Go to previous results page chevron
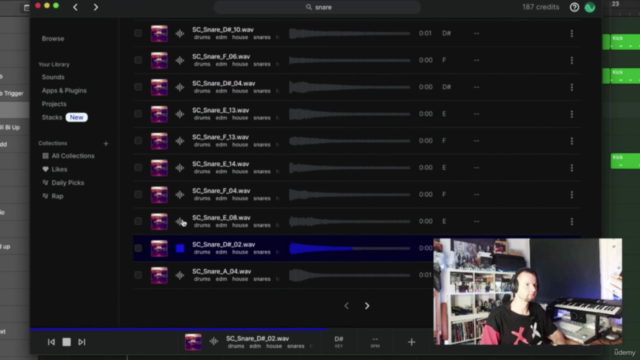The height and width of the screenshot is (360, 640). tap(346, 306)
